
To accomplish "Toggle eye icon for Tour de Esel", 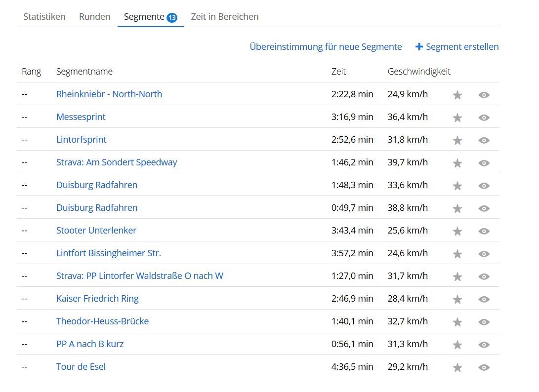I will 484,367.
